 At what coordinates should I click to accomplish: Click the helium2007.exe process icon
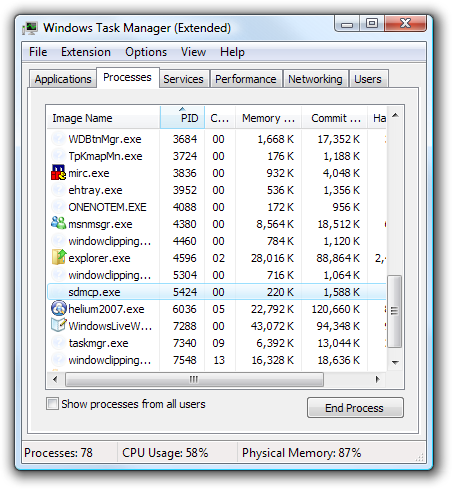[58, 308]
